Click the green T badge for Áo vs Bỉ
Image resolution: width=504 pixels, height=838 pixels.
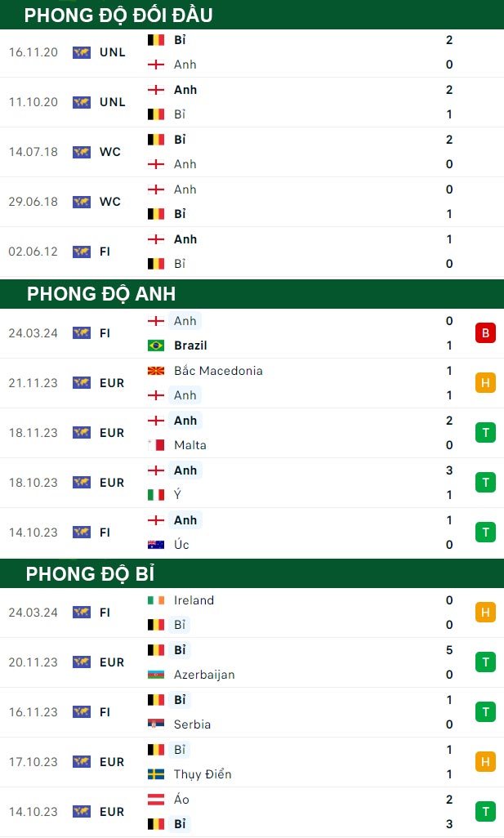pyautogui.click(x=485, y=811)
